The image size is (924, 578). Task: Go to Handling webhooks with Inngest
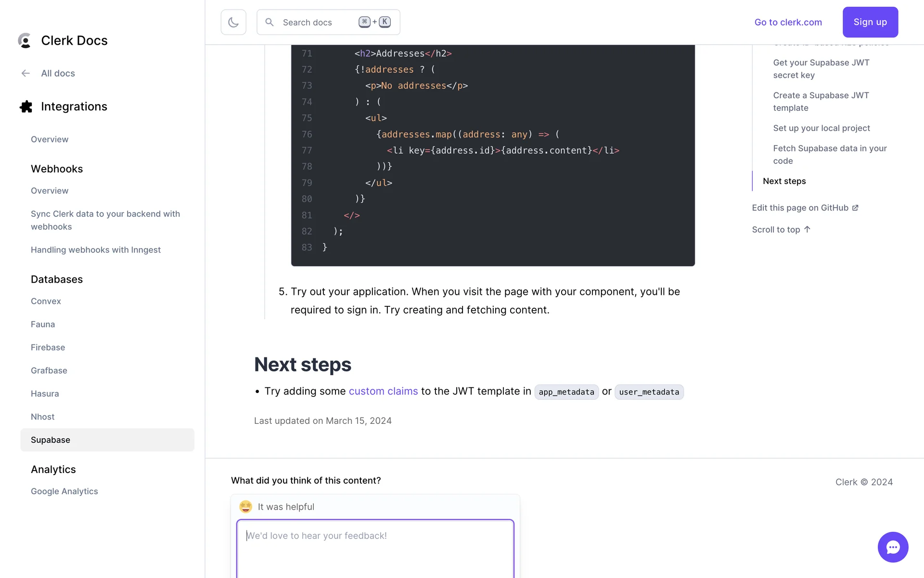(95, 250)
